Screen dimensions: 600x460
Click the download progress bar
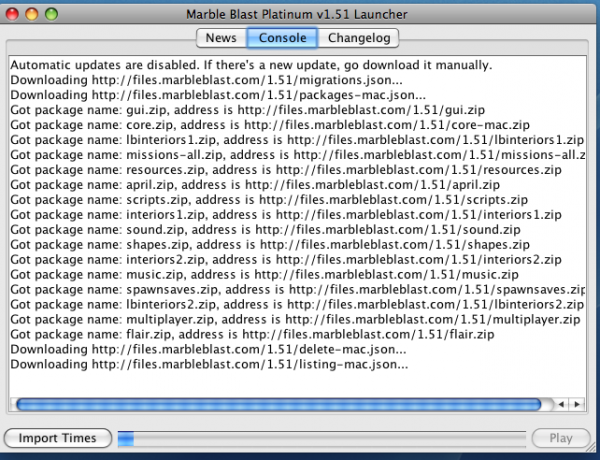[320, 438]
